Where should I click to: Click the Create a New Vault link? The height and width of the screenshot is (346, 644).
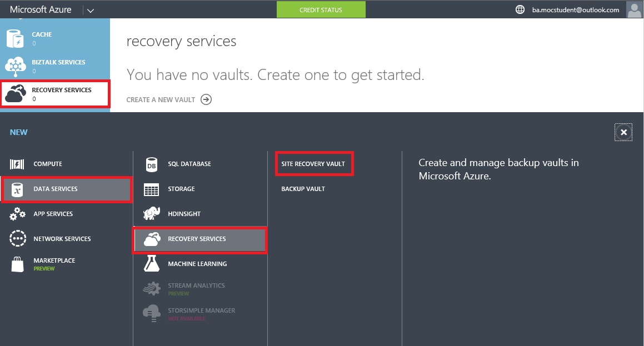(x=161, y=100)
